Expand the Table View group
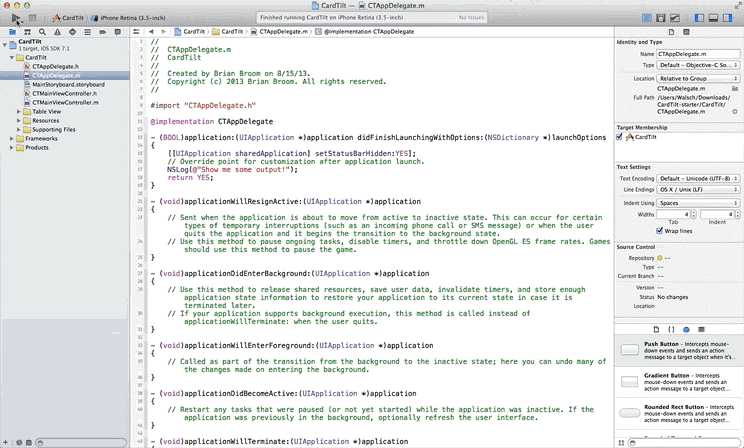 click(19, 112)
